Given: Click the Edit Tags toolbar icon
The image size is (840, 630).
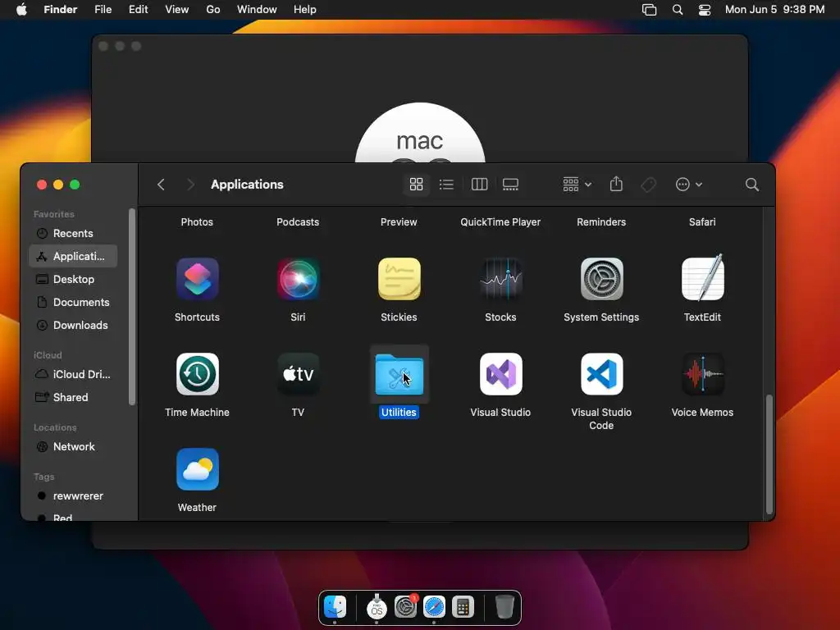Looking at the screenshot, I should (x=648, y=185).
